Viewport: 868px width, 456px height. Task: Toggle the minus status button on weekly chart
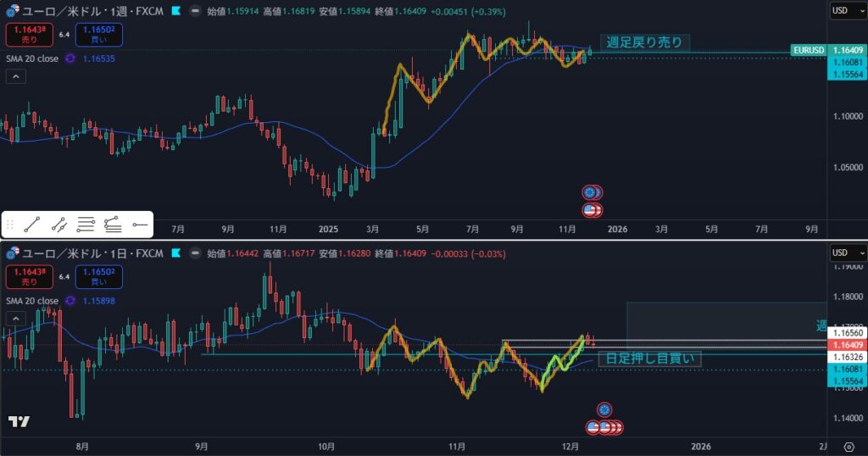pos(196,12)
